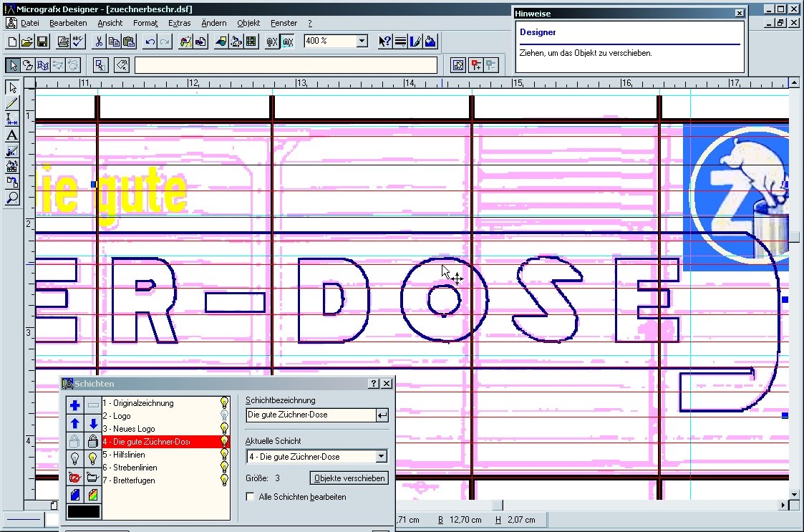Activate the magnifier zoom tool

click(12, 198)
